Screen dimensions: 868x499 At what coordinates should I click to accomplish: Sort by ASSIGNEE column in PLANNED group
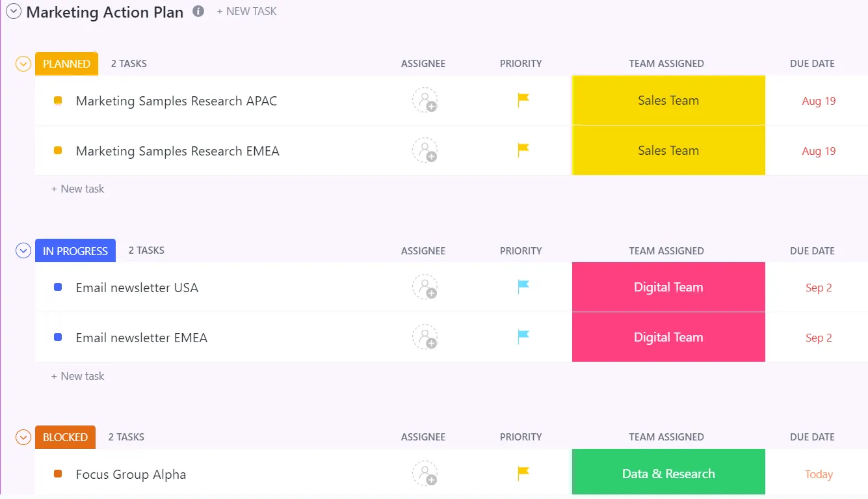(x=423, y=64)
